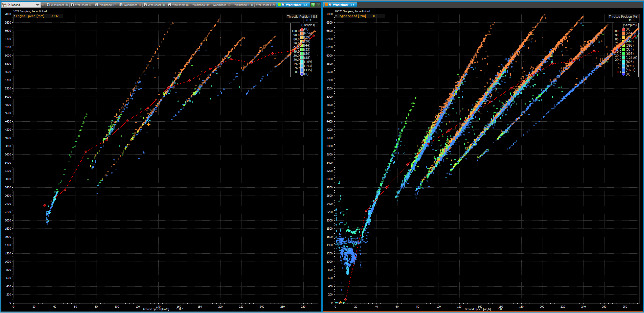Click the orange crosshair cursor in left plot

point(148,124)
